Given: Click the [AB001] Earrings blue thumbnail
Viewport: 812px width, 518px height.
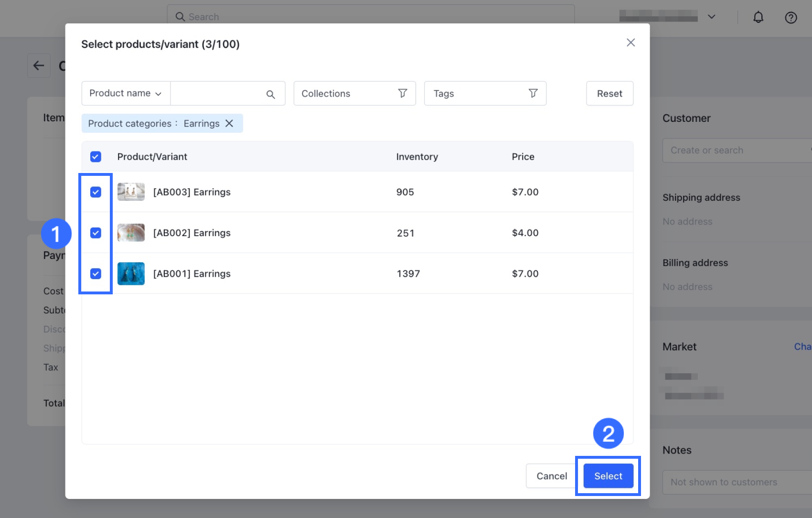Looking at the screenshot, I should [131, 274].
